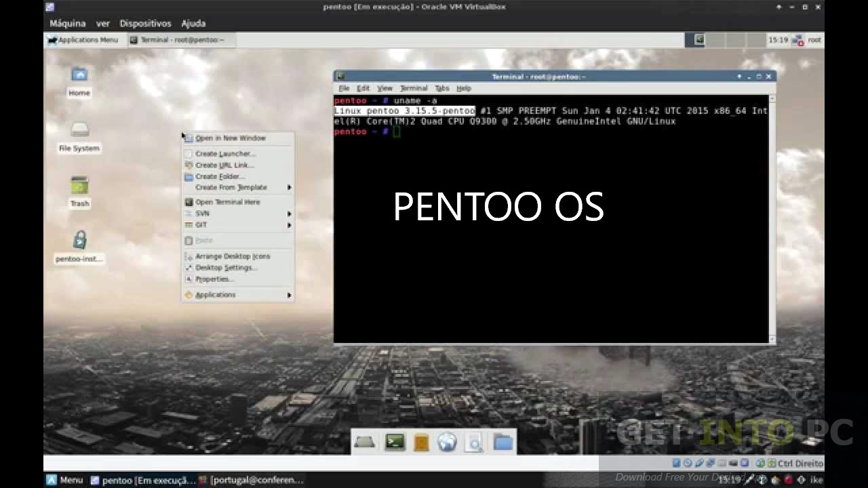The height and width of the screenshot is (488, 868).
Task: Choose Create Launcher from context menu
Action: click(x=238, y=154)
